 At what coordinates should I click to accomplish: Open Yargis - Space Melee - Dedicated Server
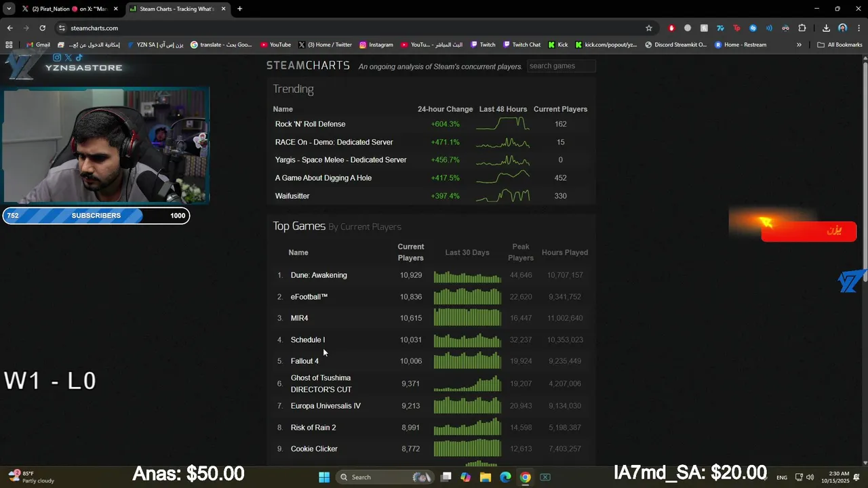coord(340,160)
